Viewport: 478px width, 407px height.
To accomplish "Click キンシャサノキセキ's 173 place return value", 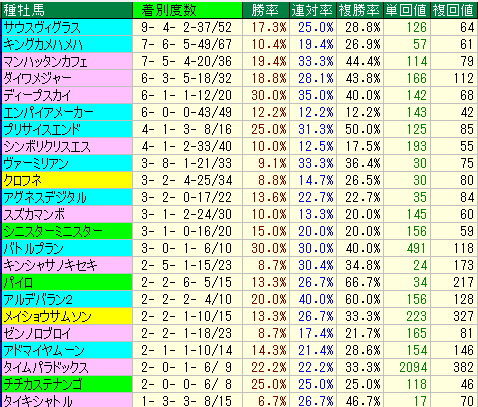I will [x=463, y=265].
